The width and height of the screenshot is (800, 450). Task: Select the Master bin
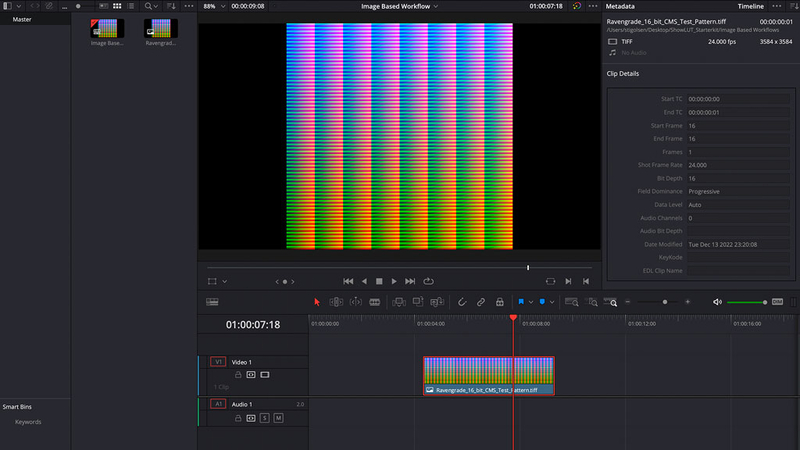22,19
